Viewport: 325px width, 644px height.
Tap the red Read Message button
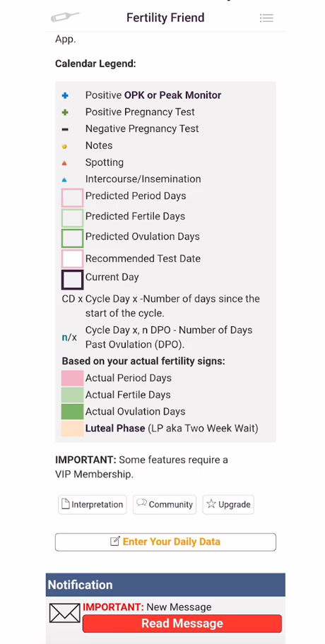182,624
